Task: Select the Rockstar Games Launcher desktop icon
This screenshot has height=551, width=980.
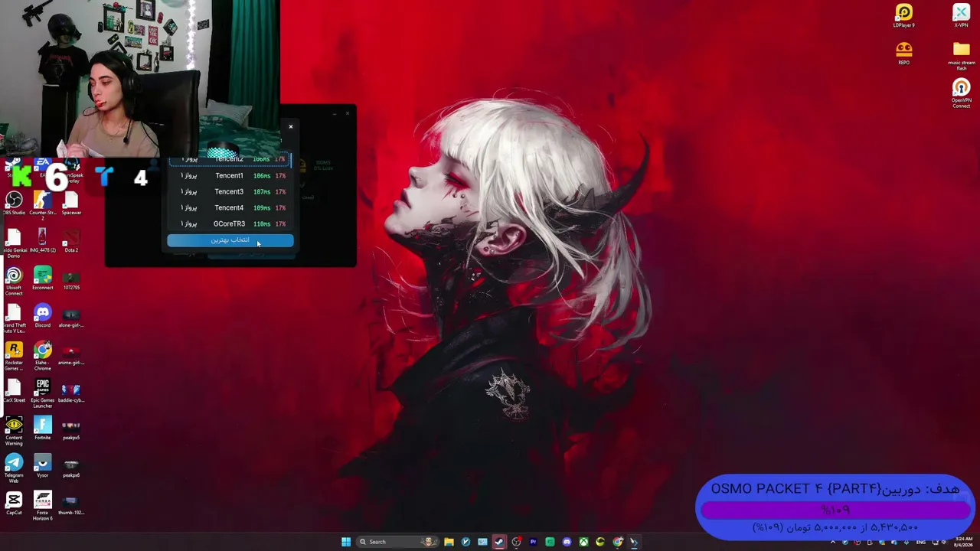Action: pyautogui.click(x=14, y=356)
